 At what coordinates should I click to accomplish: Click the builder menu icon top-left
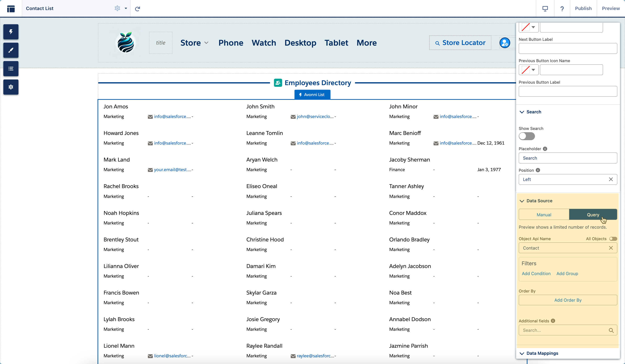coord(11,9)
